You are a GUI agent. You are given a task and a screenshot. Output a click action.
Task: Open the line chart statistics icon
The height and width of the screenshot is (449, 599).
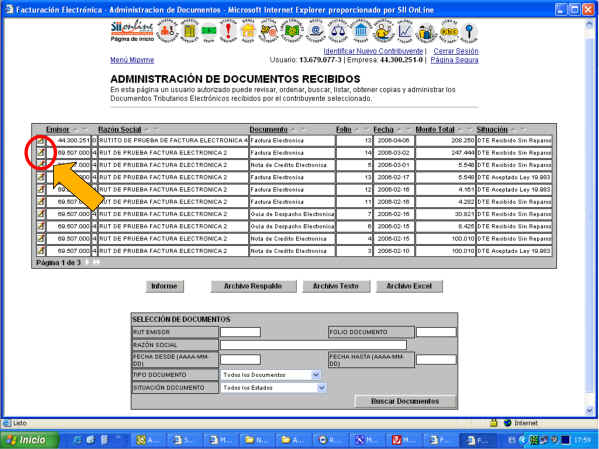pos(405,31)
